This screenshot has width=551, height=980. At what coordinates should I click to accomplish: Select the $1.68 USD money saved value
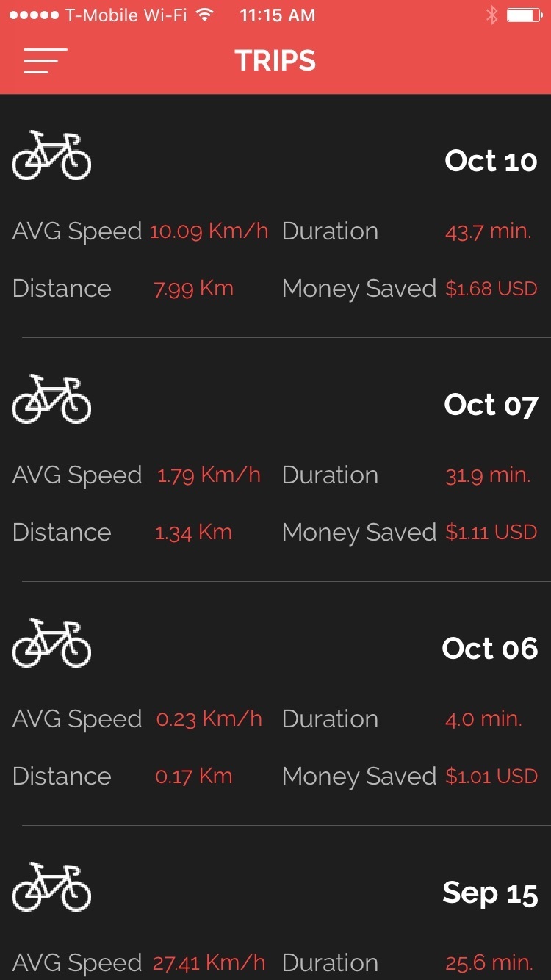click(x=491, y=289)
